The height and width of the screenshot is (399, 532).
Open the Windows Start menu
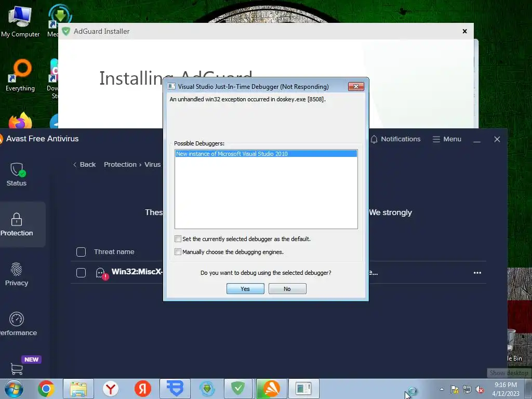[x=14, y=389]
